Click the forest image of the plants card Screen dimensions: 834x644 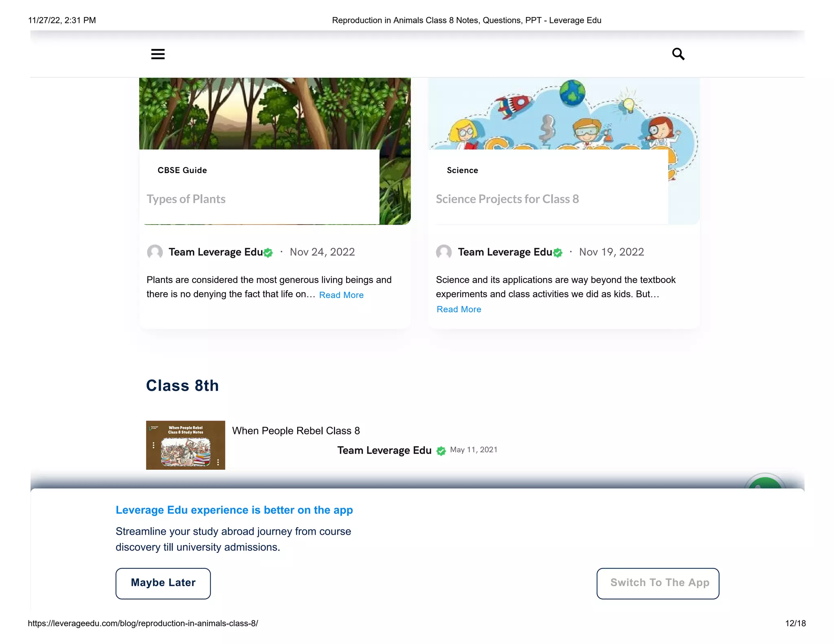[x=275, y=114]
